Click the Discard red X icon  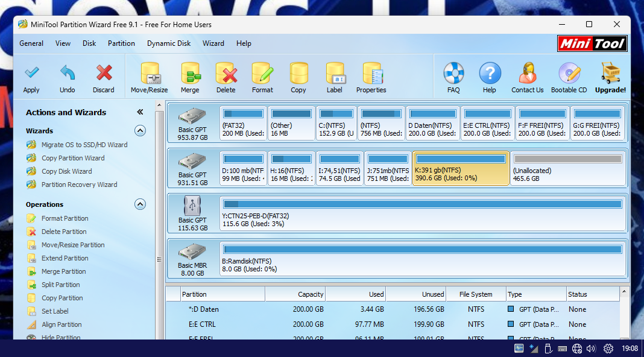click(x=104, y=73)
